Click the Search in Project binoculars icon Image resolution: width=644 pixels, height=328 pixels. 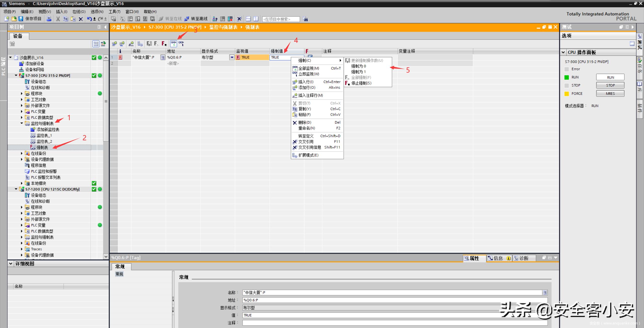305,19
